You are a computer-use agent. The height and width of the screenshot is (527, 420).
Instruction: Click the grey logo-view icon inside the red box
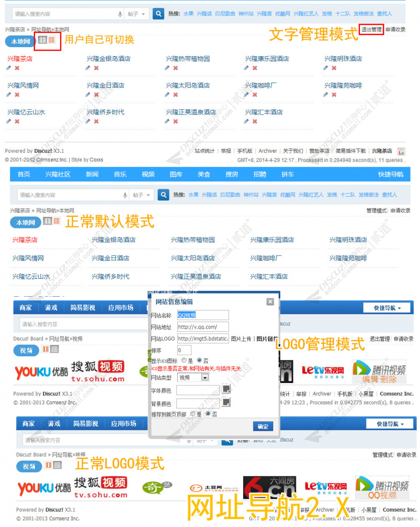coord(42,40)
